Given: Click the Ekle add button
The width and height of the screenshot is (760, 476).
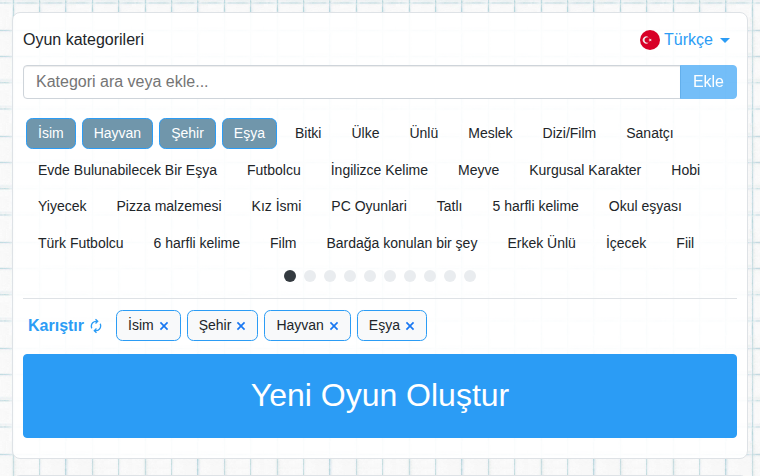Looking at the screenshot, I should [x=708, y=82].
